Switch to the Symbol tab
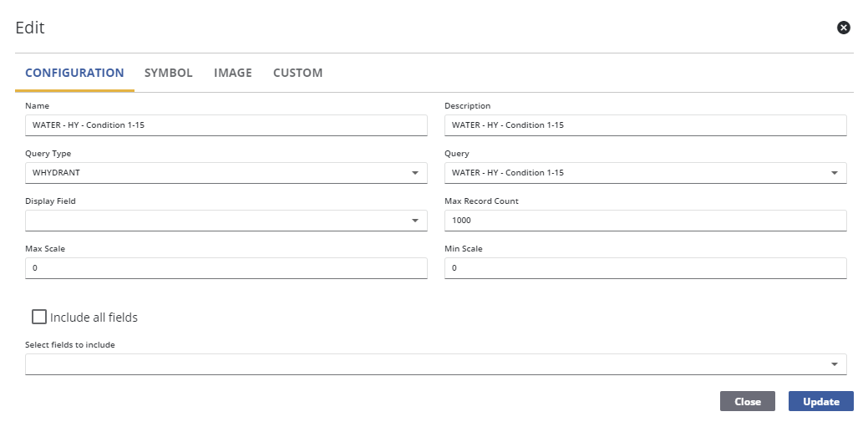Screen dimensions: 868x432 [x=168, y=73]
